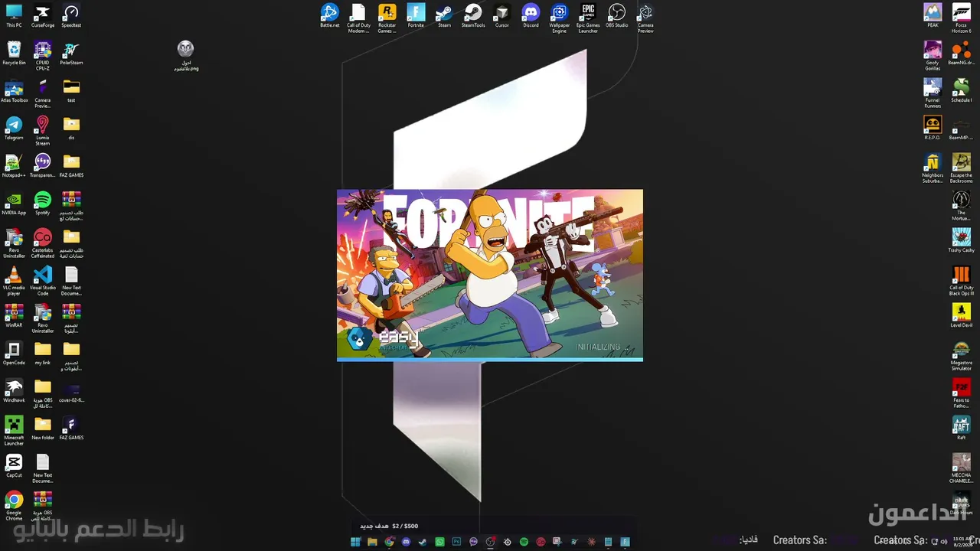Viewport: 980px width, 551px height.
Task: Open the Windows Start menu
Action: [355, 542]
